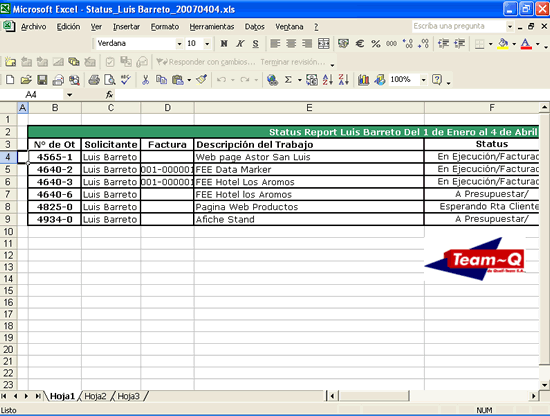Image resolution: width=550 pixels, height=416 pixels.
Task: Switch to the Hoja3 sheet tab
Action: [128, 396]
